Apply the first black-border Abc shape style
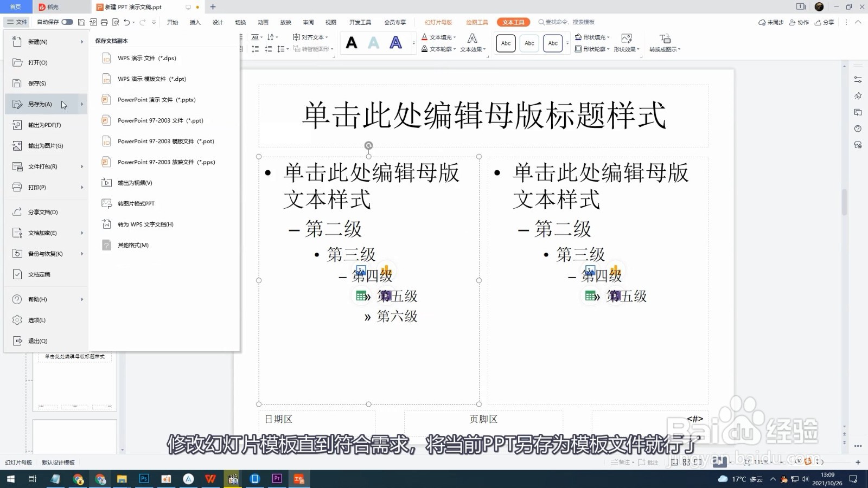Screen dimensions: 868x488 (x=506, y=43)
